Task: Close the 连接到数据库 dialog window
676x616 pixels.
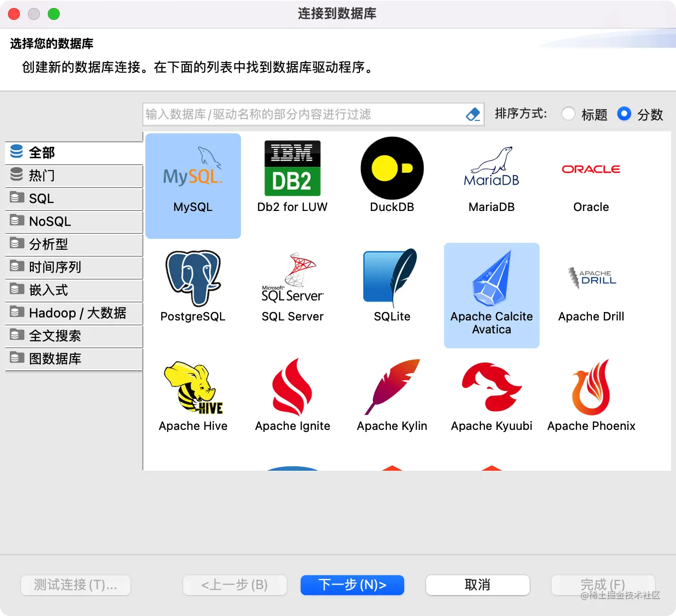Action: pyautogui.click(x=14, y=14)
